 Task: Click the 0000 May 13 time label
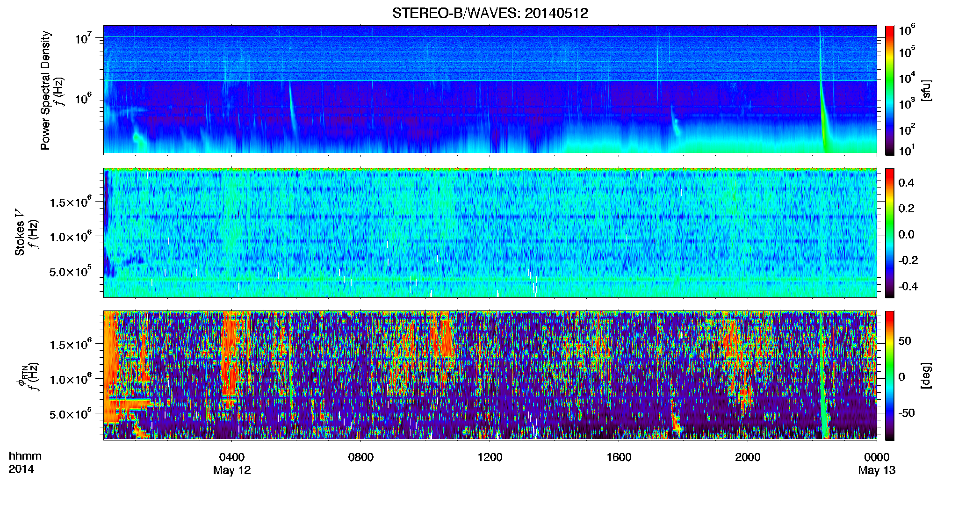pyautogui.click(x=877, y=463)
